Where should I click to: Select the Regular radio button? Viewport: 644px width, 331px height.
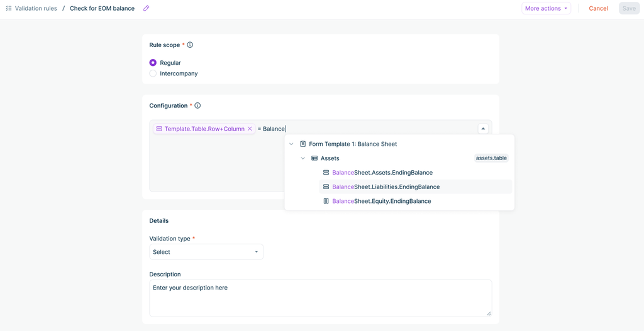click(153, 63)
